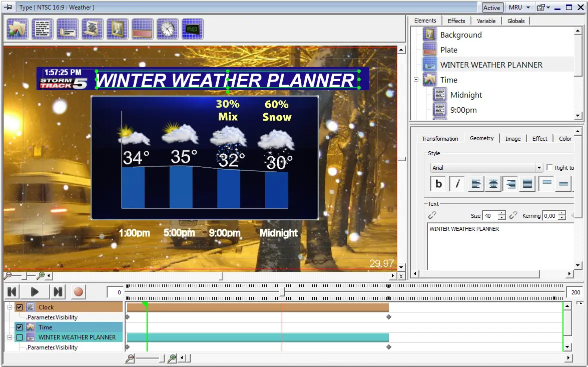Image resolution: width=588 pixels, height=367 pixels.
Task: Open the Arial font dropdown
Action: (x=539, y=168)
